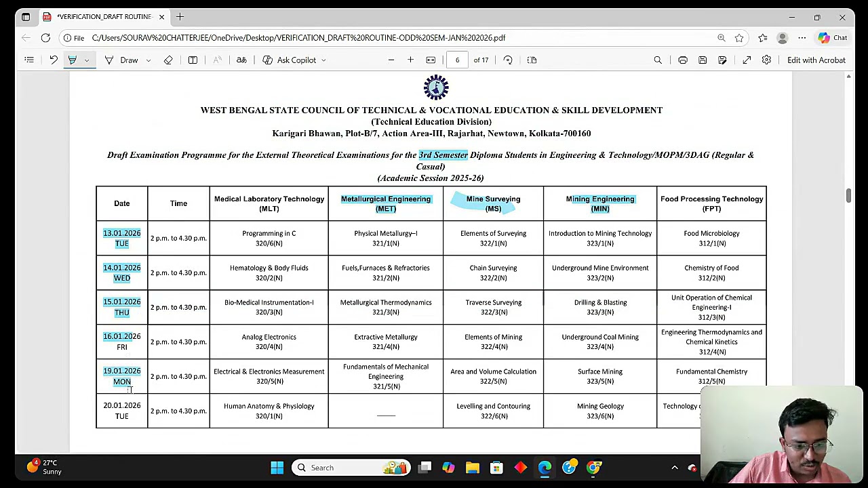The width and height of the screenshot is (868, 488).
Task: Click the council logo image
Action: click(x=436, y=88)
